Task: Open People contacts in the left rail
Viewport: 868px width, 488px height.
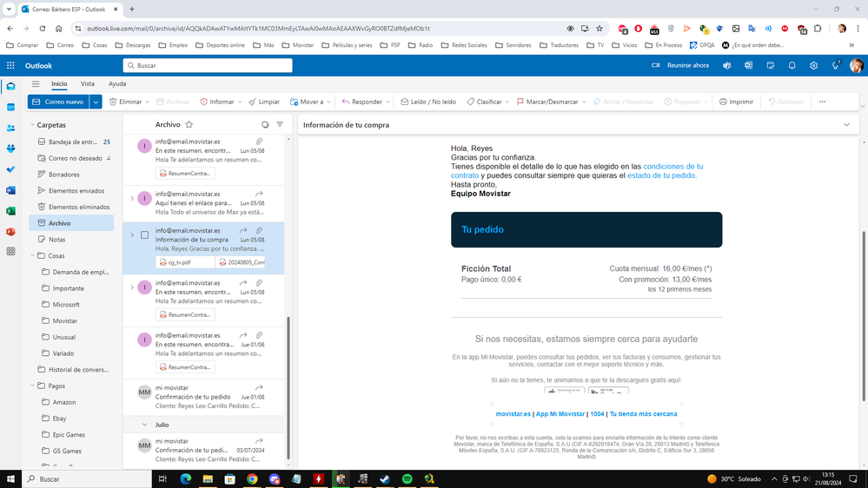Action: [x=10, y=128]
